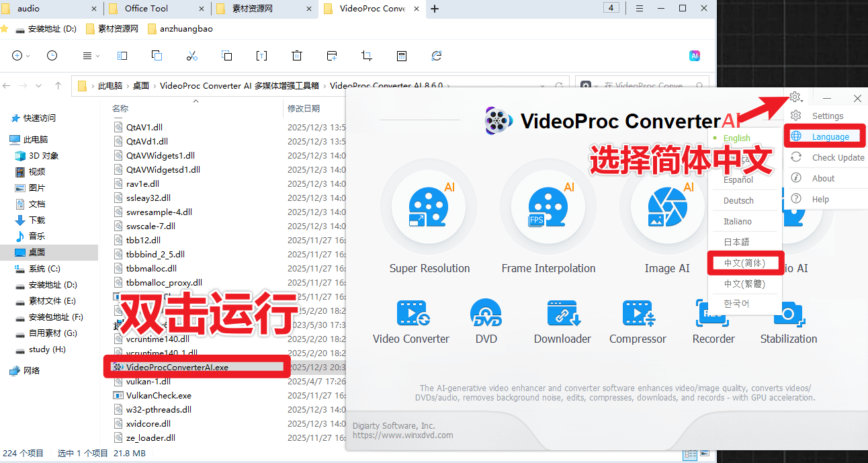Open the DVD tool in VideoProc
The height and width of the screenshot is (463, 868).
coord(486,312)
